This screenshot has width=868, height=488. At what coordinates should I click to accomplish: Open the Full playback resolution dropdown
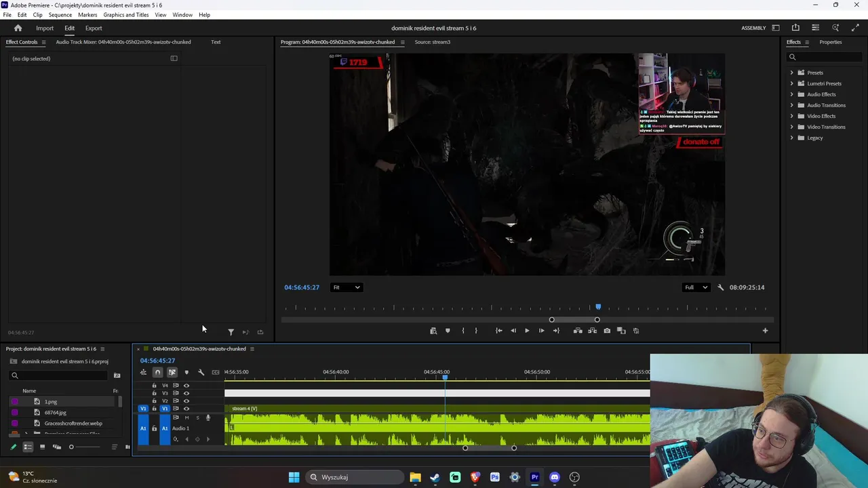point(696,287)
